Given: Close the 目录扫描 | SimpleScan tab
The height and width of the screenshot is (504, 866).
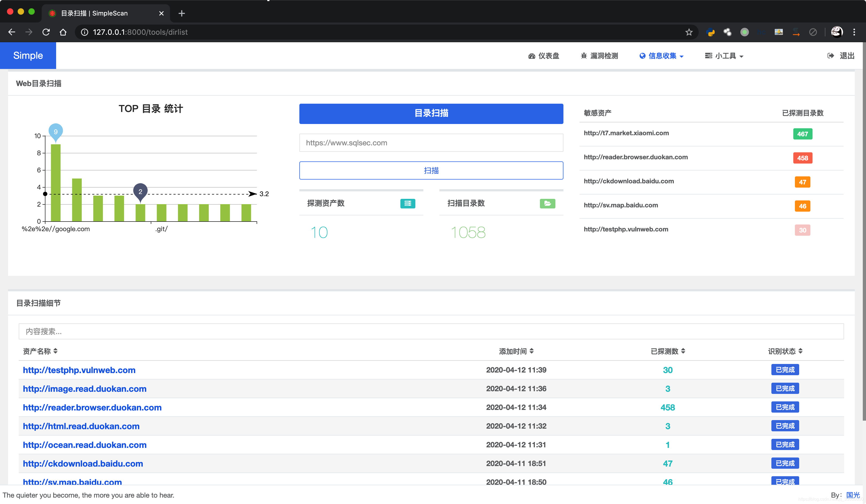Looking at the screenshot, I should (161, 13).
